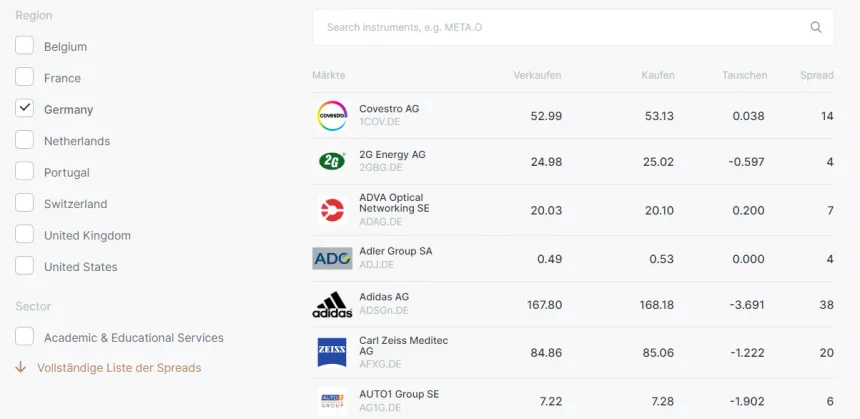Viewport: 860px width, 419px height.
Task: Open the Vollständige Liste der Spreads link
Action: pyautogui.click(x=119, y=367)
